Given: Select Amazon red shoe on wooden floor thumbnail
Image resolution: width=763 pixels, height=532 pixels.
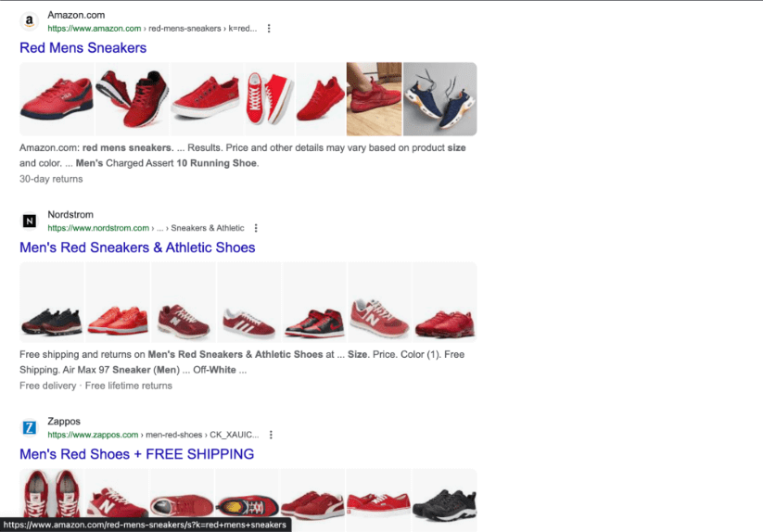Looking at the screenshot, I should click(x=375, y=99).
